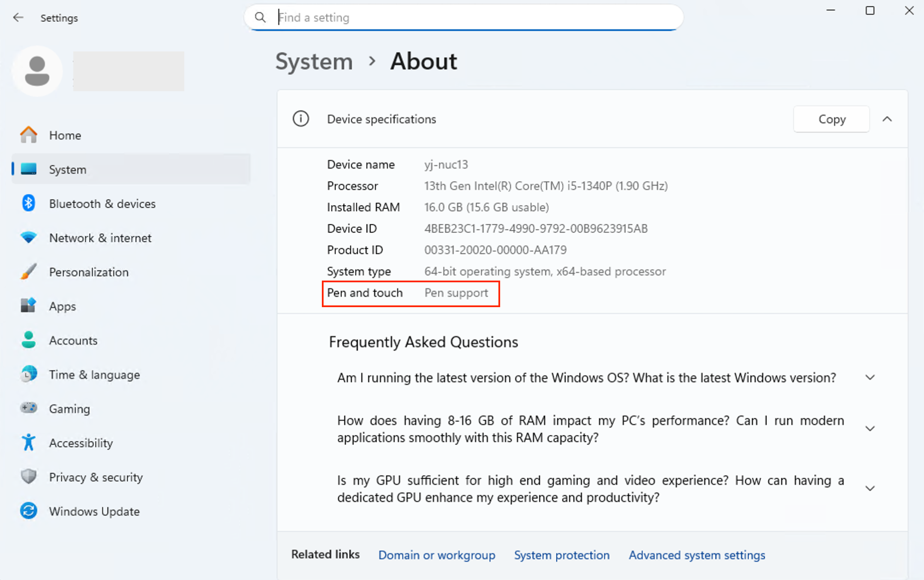
Task: Open Personalization settings
Action: [89, 272]
